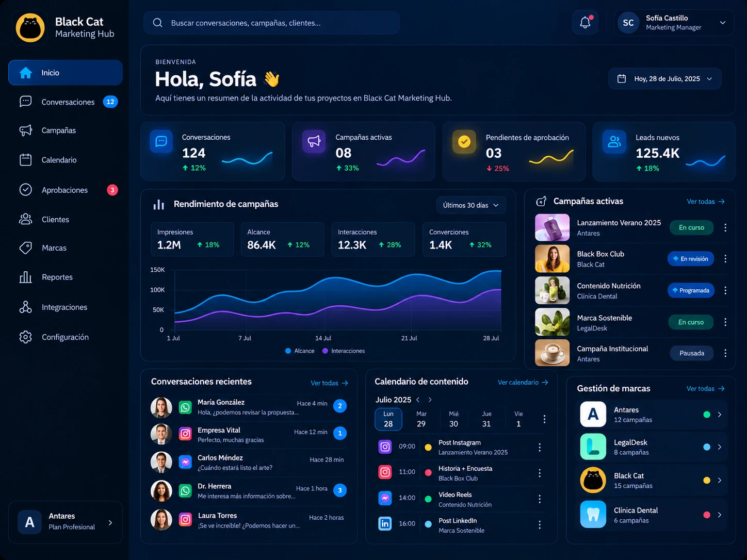The image size is (747, 560).
Task: Click the search conversations input field
Action: tap(271, 23)
